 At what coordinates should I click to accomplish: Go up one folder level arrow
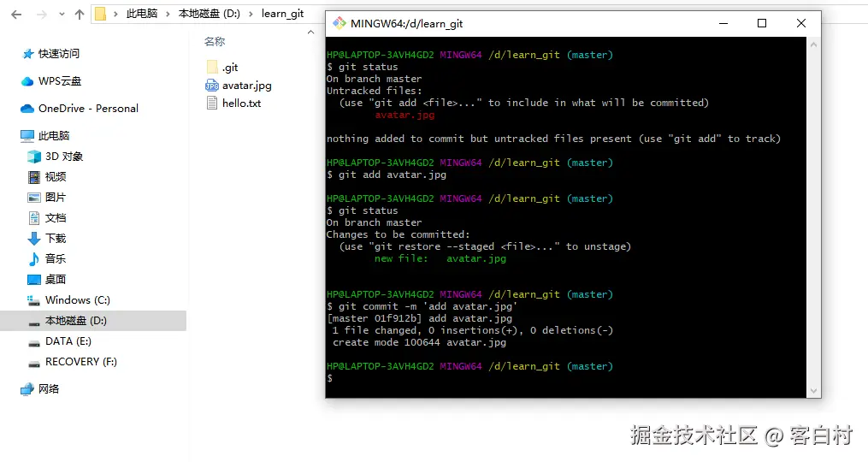(x=80, y=15)
